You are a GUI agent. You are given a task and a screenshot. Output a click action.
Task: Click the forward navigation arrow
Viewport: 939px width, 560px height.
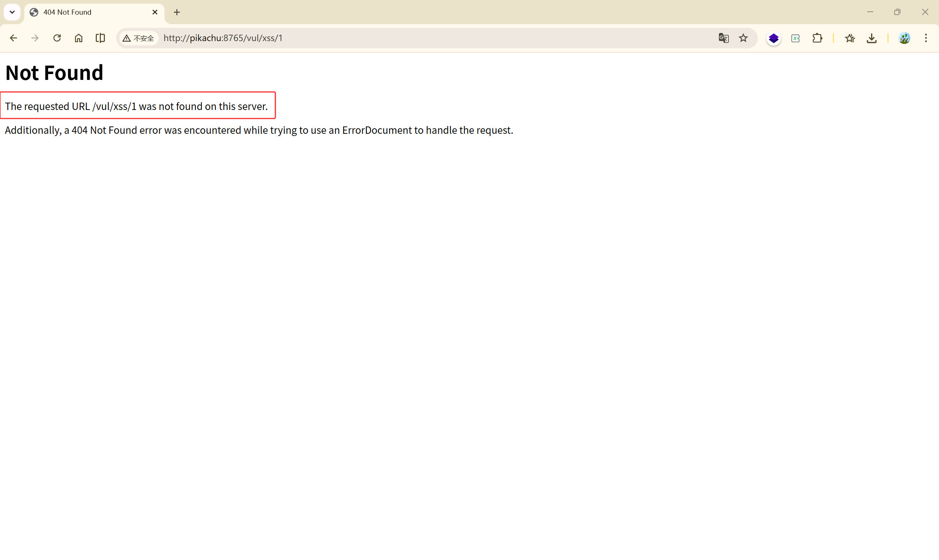tap(35, 38)
